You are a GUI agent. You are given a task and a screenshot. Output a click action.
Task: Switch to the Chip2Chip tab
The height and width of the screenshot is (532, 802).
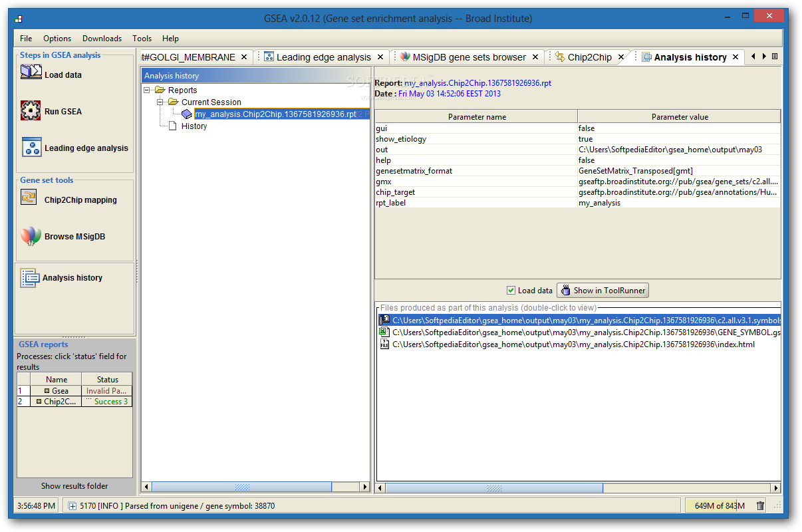[x=589, y=57]
